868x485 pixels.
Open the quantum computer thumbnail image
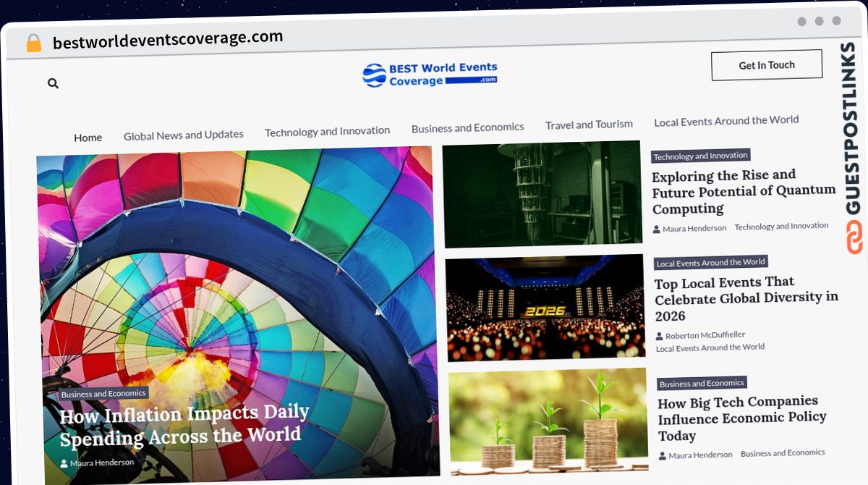[x=542, y=194]
